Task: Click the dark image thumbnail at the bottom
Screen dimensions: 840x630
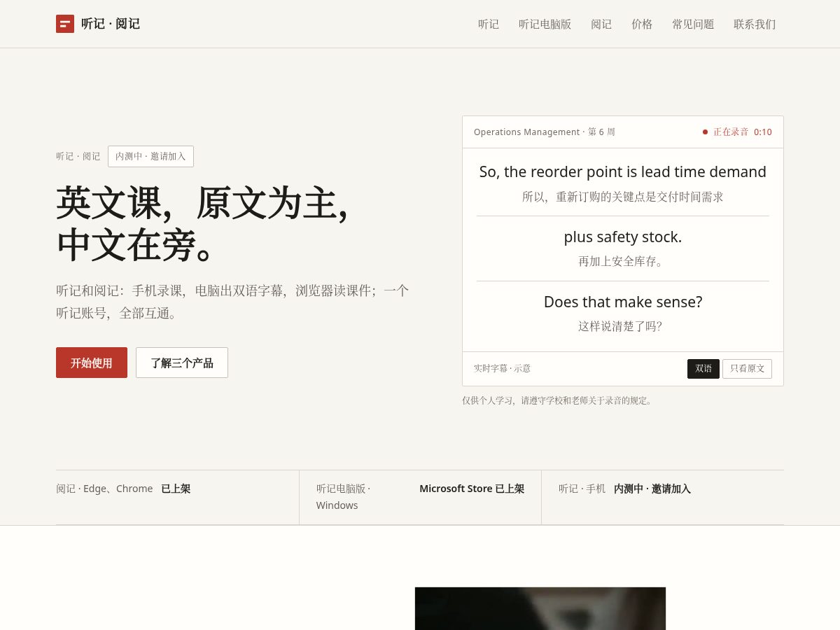Action: tap(540, 608)
